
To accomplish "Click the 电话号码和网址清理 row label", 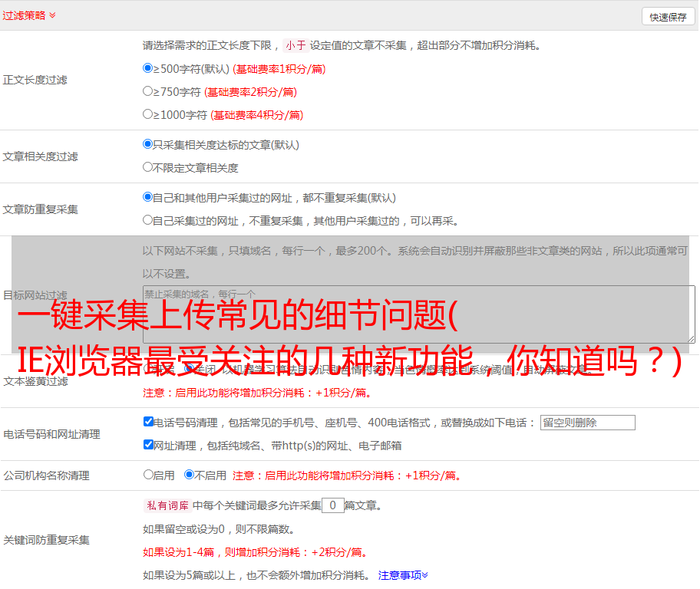I will click(x=51, y=434).
